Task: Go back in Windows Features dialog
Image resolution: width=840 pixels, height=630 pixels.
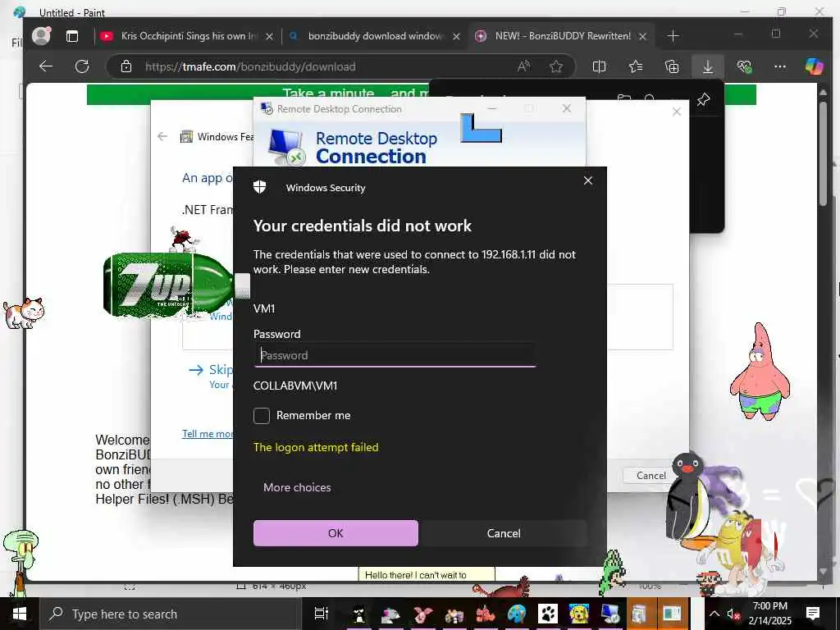Action: click(x=162, y=137)
